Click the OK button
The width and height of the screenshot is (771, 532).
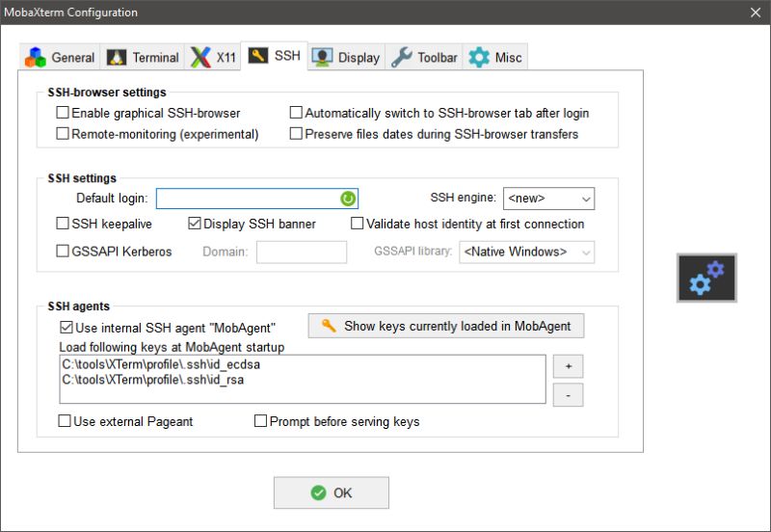pos(332,492)
